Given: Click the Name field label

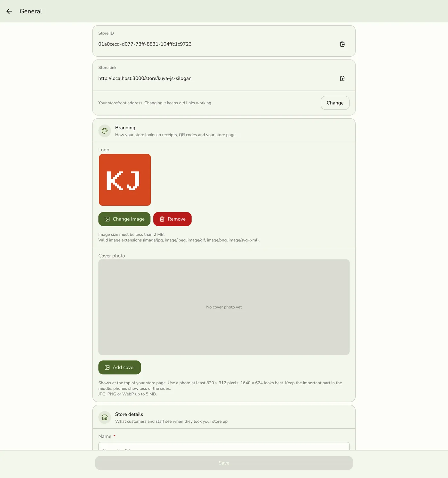Looking at the screenshot, I should point(105,436).
